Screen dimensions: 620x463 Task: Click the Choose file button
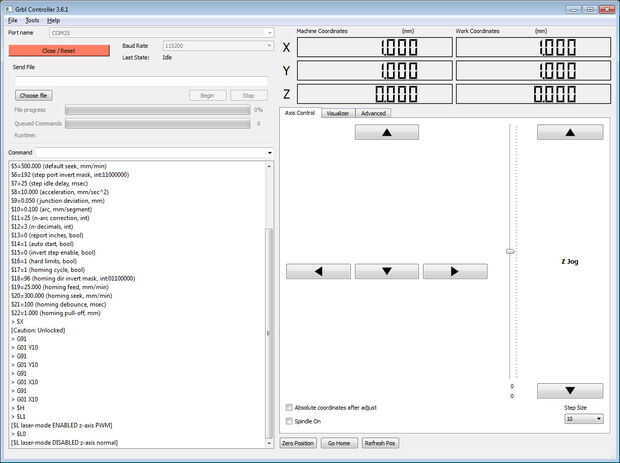pyautogui.click(x=34, y=95)
